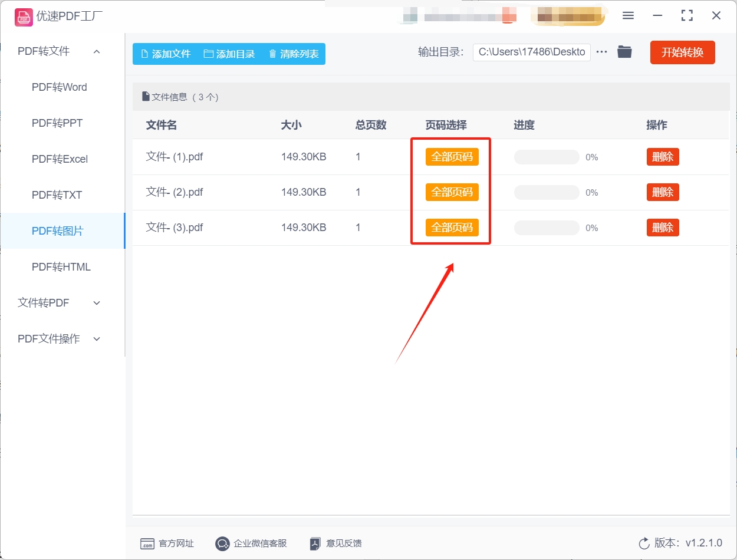
Task: Click the 添加文件 add file icon
Action: [x=145, y=53]
